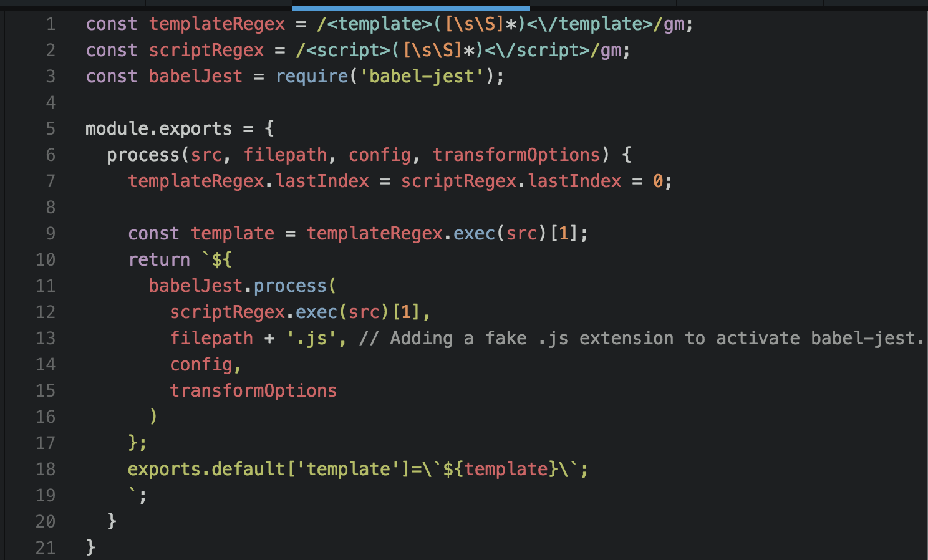
Task: Click line number 17 in the gutter
Action: pos(46,443)
